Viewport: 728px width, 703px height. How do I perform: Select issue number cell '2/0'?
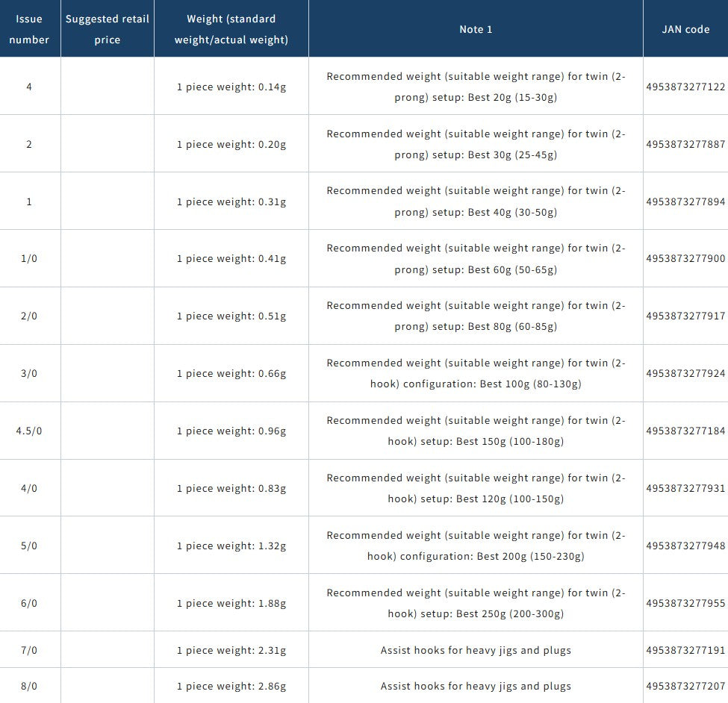coord(29,316)
